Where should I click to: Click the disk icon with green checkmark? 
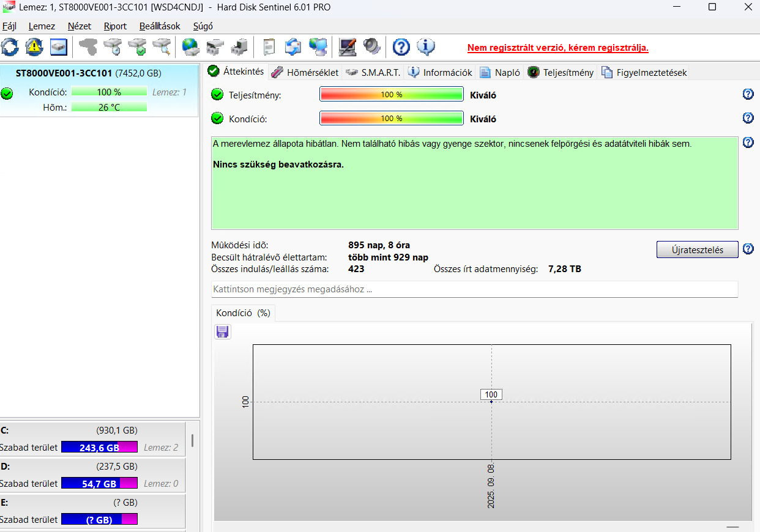[x=138, y=46]
